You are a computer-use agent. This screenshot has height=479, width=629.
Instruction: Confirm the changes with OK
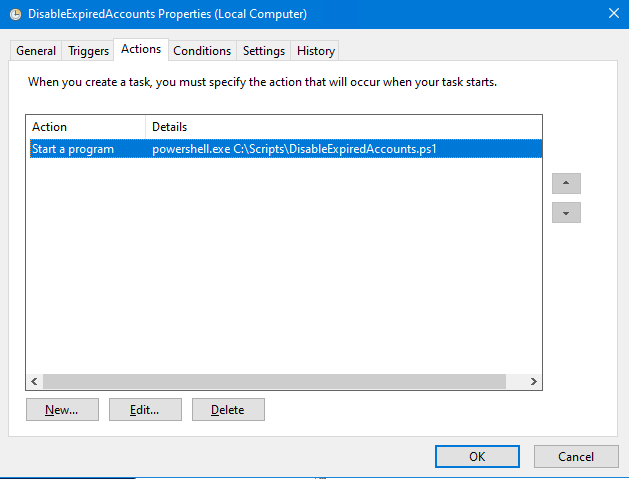pos(477,456)
